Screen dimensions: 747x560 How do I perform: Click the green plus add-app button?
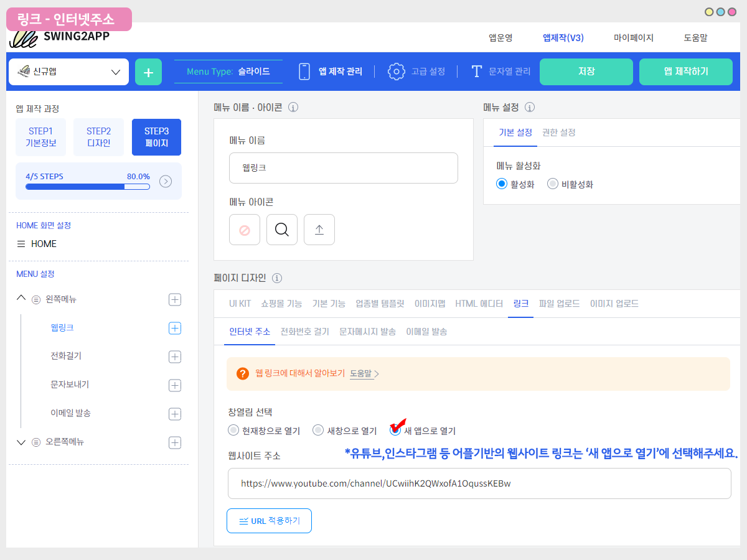148,72
